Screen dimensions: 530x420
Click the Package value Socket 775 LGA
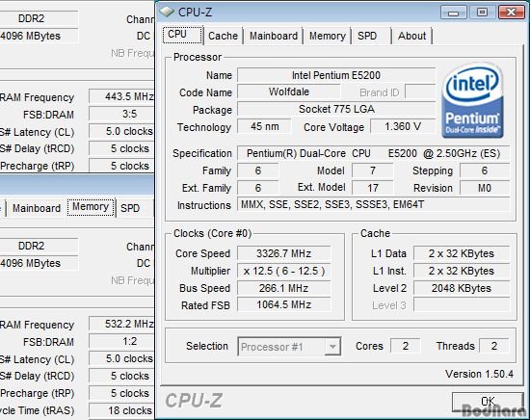click(336, 109)
